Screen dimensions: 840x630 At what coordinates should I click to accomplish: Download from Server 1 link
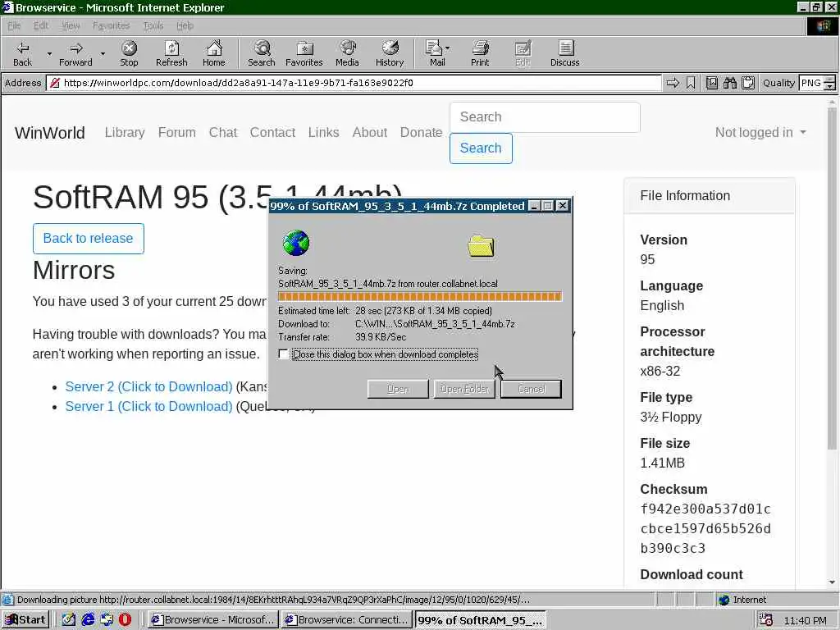149,407
